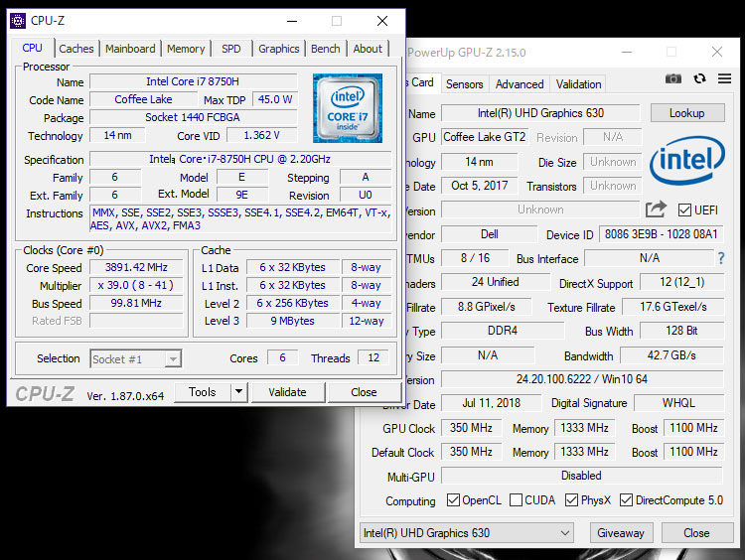This screenshot has height=560, width=745.
Task: Click the memory type value DDR4
Action: 503,331
